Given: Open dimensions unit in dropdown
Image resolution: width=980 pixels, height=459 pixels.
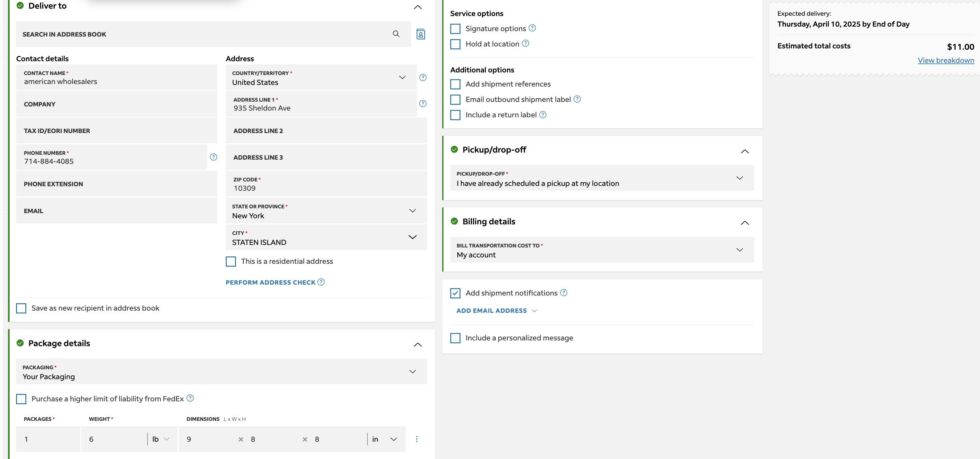Looking at the screenshot, I should click(385, 439).
